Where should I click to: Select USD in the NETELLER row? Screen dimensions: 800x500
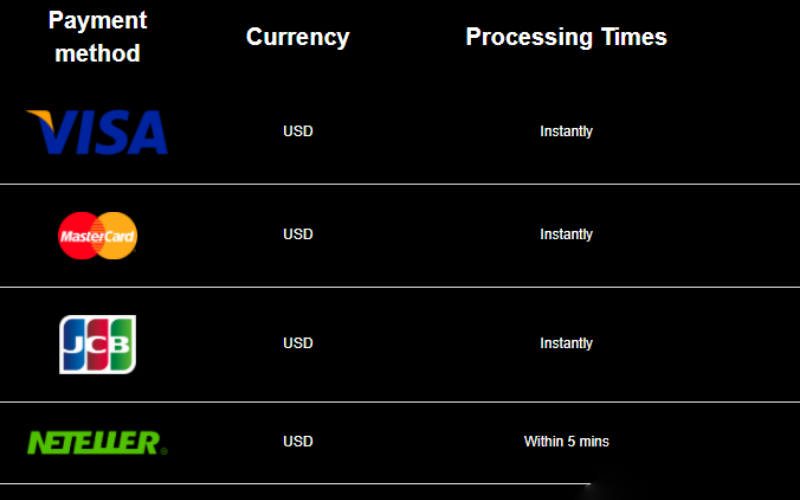click(298, 441)
